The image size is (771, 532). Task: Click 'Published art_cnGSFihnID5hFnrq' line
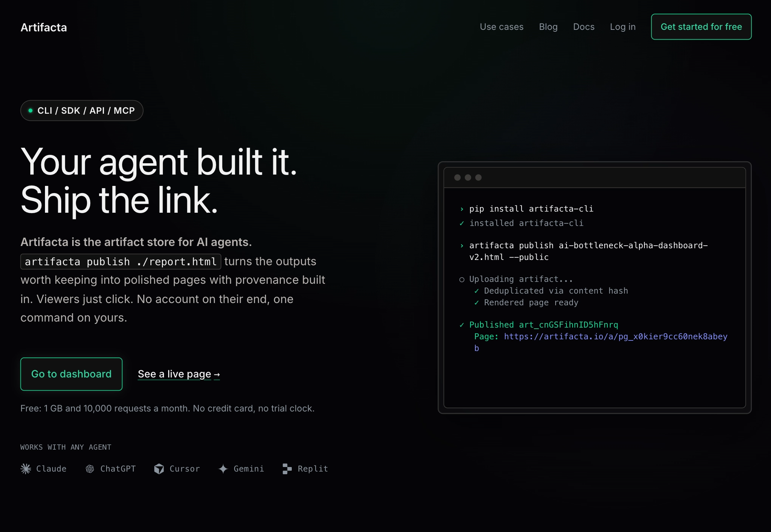(x=544, y=325)
